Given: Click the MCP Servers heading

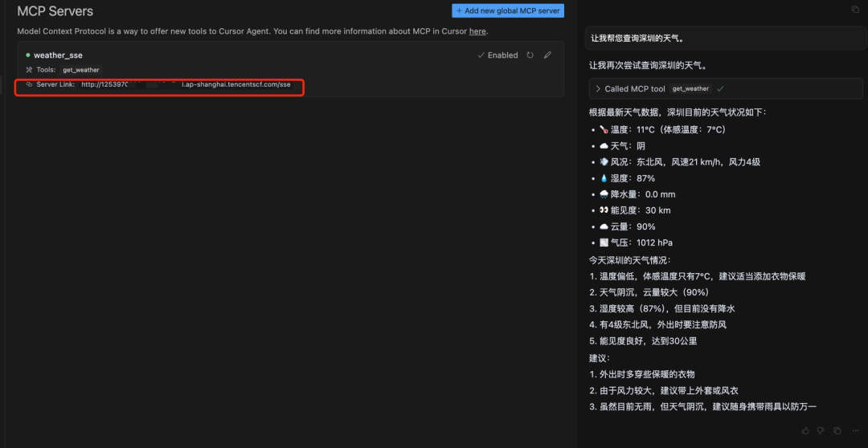Looking at the screenshot, I should point(55,11).
